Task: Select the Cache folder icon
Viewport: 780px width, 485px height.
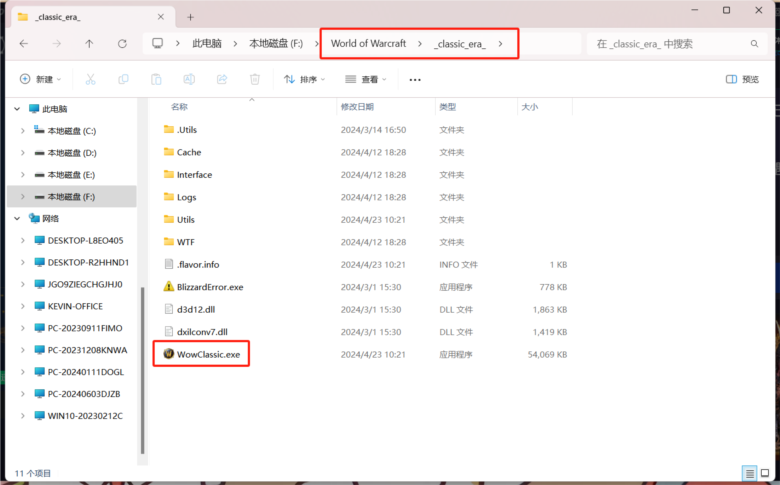Action: [x=169, y=152]
